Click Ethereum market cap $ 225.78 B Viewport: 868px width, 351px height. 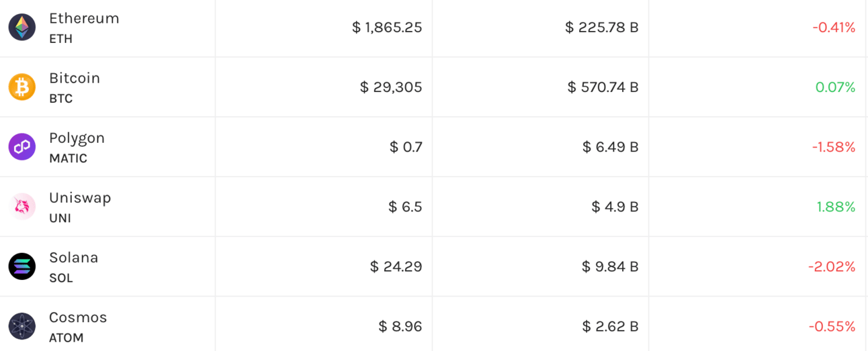[x=602, y=28]
